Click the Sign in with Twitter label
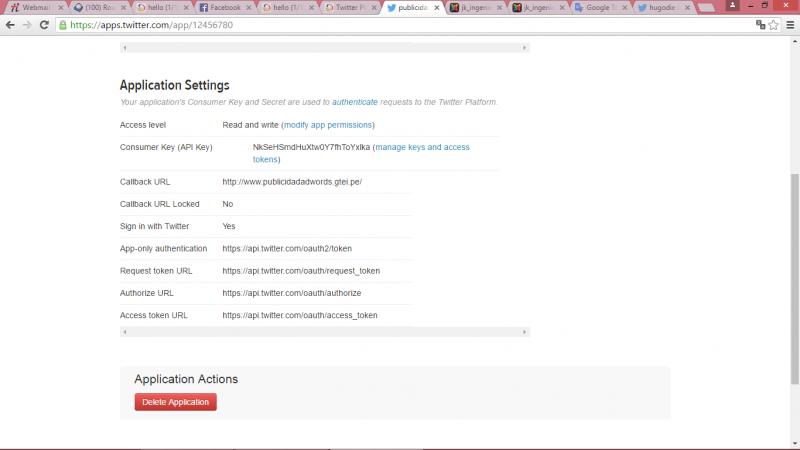This screenshot has height=450, width=800. point(155,226)
